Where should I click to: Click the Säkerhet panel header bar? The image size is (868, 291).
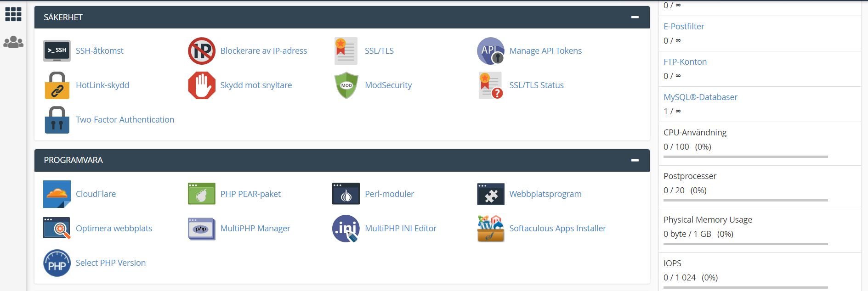322,17
